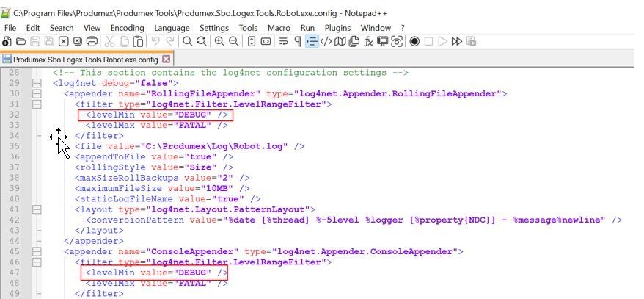Click the Save recorded macro icon
Screen dimensions: 644x299
pos(471,42)
